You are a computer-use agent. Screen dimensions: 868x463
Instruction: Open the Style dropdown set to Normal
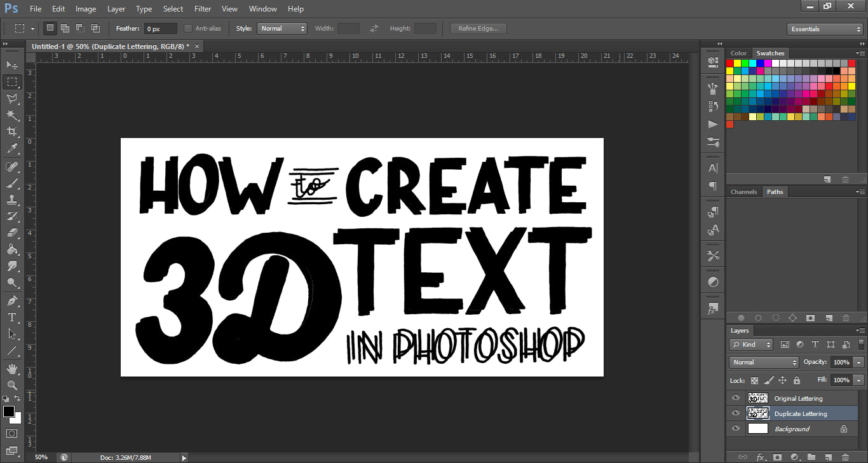coord(282,29)
